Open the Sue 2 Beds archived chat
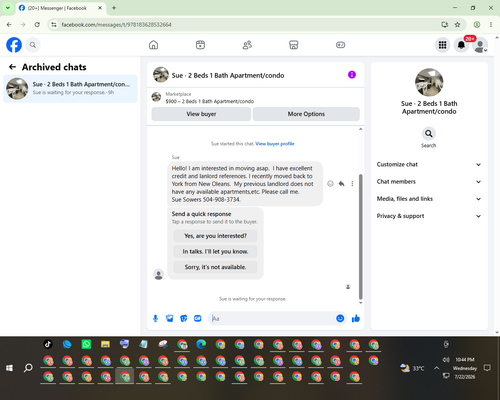 pos(70,89)
